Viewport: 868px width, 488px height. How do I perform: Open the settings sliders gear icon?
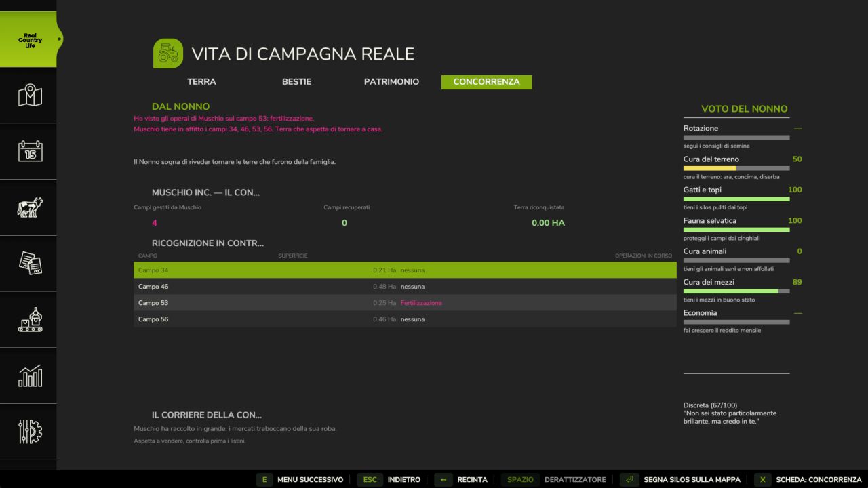tap(28, 432)
